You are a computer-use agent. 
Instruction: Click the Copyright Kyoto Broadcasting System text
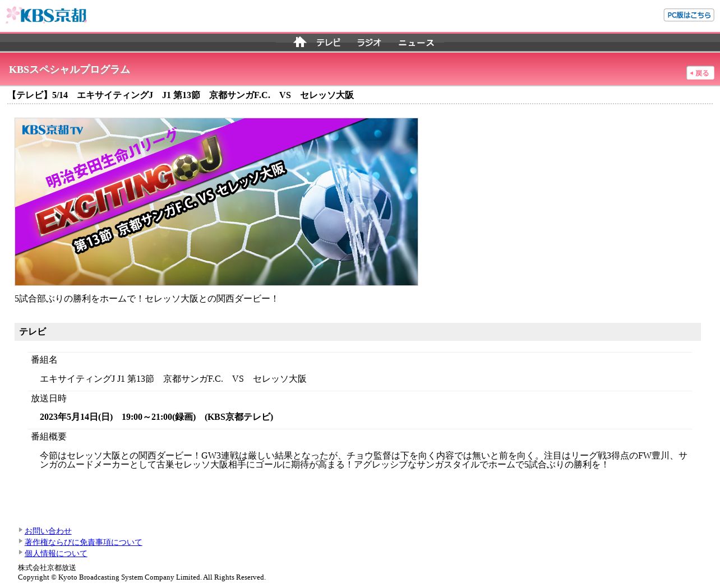tap(142, 577)
